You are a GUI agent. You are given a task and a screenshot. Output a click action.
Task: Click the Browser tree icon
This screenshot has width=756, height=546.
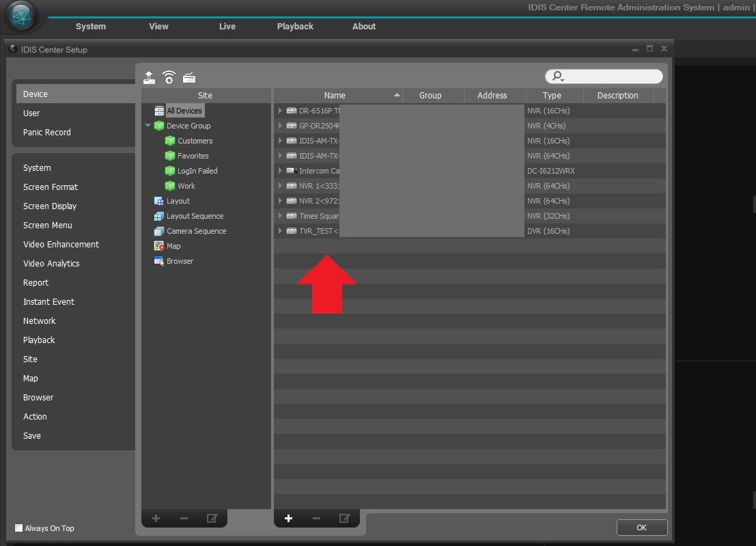[158, 261]
